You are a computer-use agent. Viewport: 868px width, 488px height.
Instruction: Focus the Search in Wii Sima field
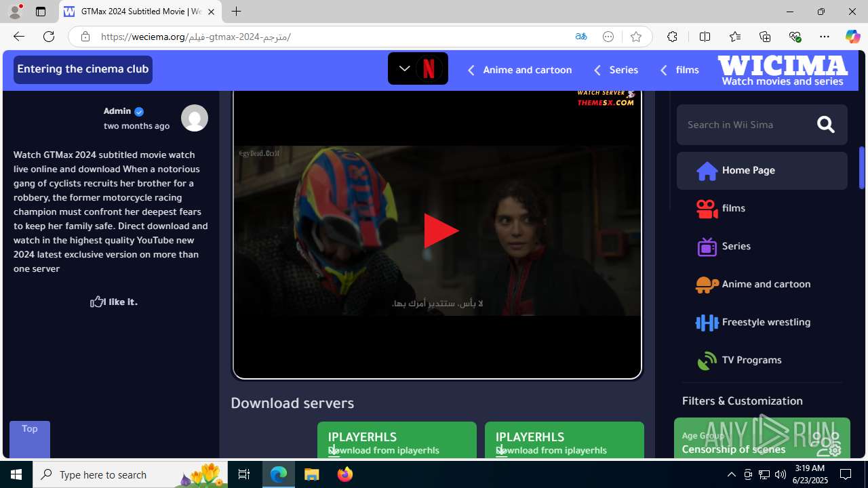click(746, 125)
